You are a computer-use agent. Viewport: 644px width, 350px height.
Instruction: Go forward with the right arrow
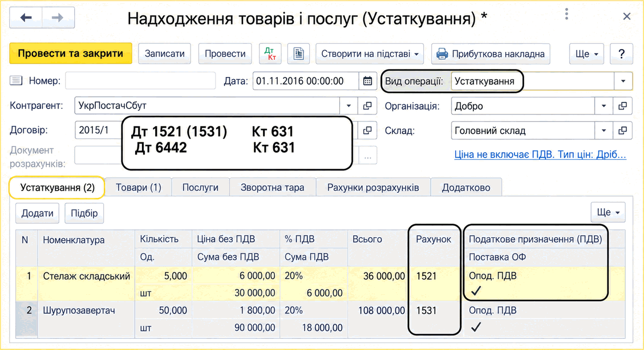coord(58,18)
